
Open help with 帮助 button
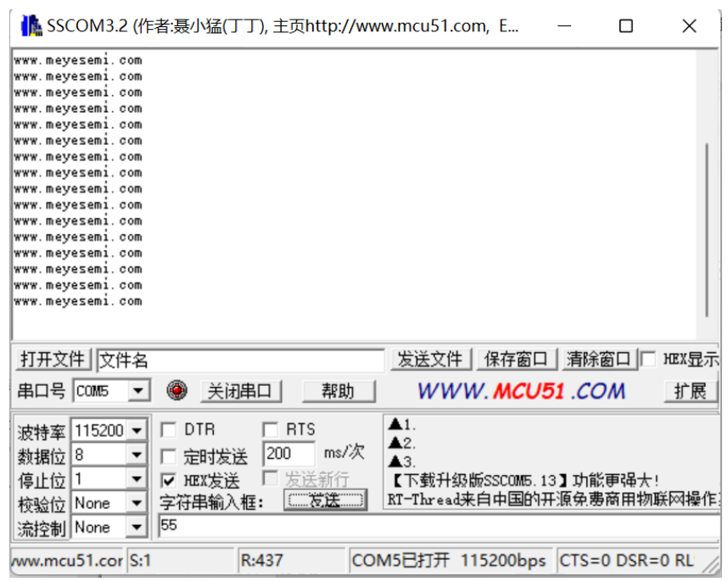pos(338,391)
